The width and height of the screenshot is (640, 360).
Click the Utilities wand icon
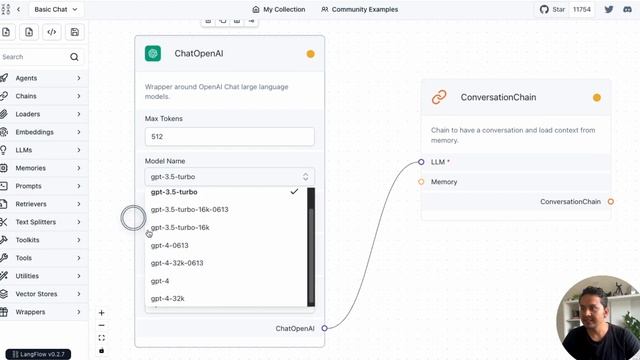(4, 276)
